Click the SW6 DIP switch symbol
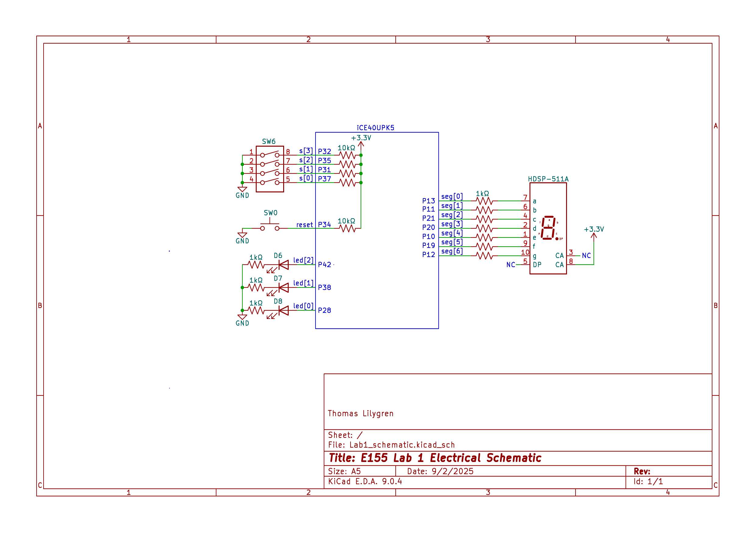The image size is (756, 533). [270, 169]
